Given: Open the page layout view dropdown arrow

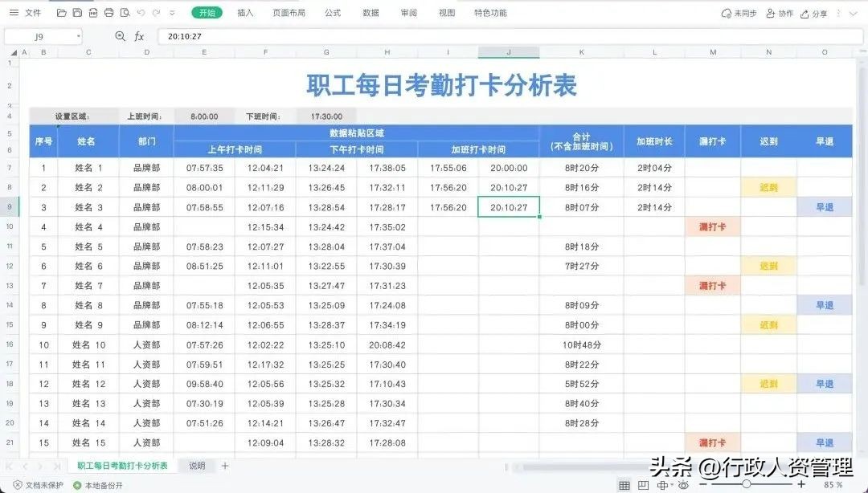Looking at the screenshot, I should tap(672, 485).
